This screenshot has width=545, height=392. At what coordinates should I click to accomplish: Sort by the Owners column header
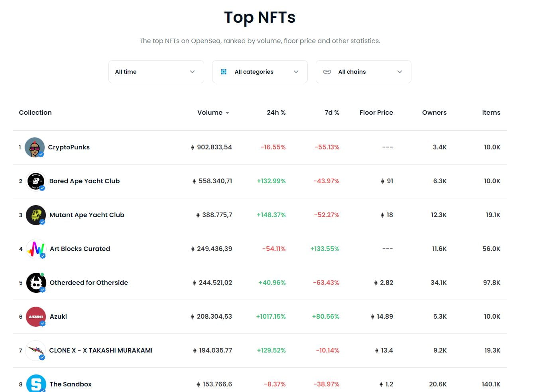tap(435, 113)
